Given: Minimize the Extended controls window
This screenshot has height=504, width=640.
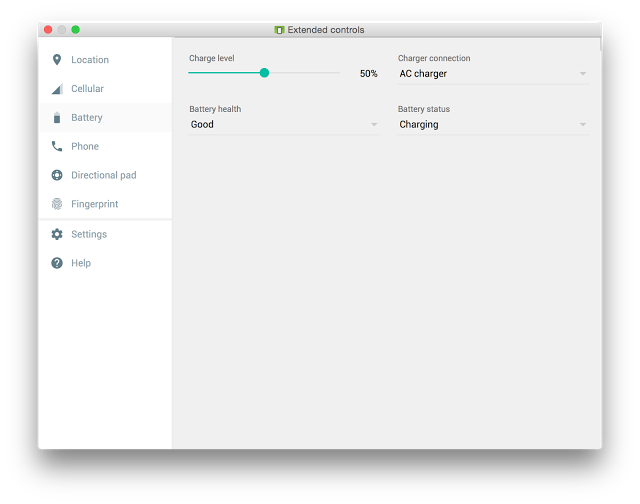Looking at the screenshot, I should pyautogui.click(x=62, y=30).
